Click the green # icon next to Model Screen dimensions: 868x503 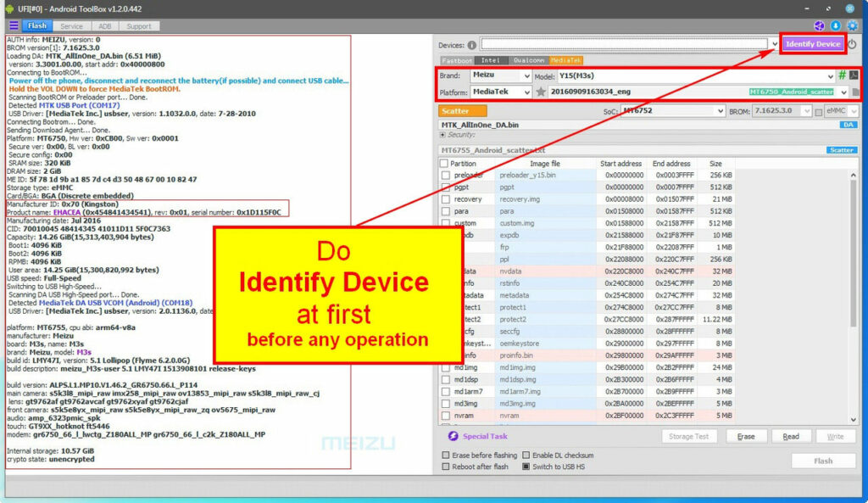(843, 75)
